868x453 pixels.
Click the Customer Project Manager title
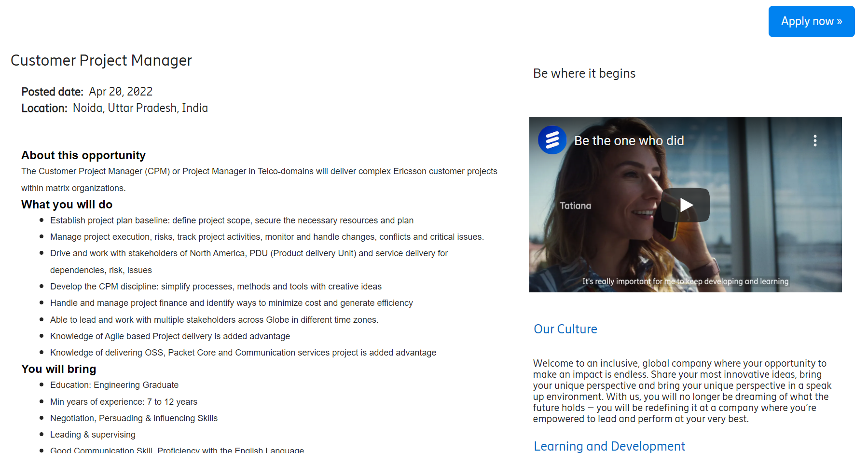pos(101,60)
